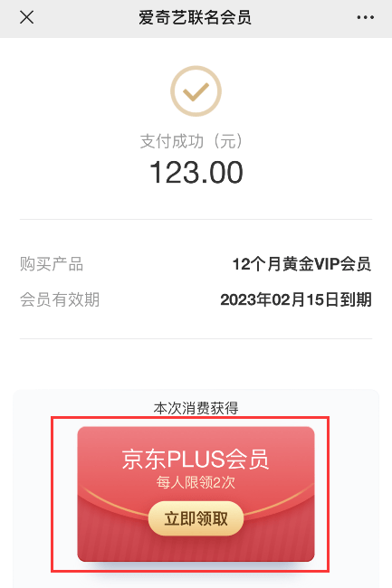Click the paid amount 123.00
Image resolution: width=392 pixels, height=588 pixels.
196,172
